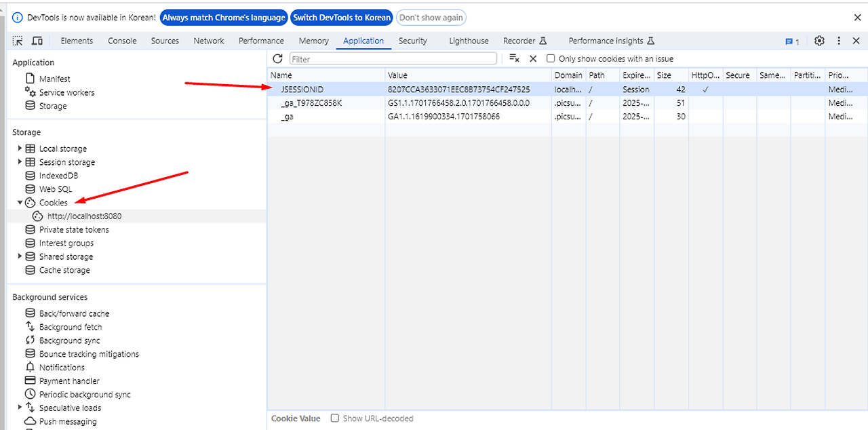Sort cookies by Size column header
This screenshot has width=868, height=430.
click(x=671, y=75)
